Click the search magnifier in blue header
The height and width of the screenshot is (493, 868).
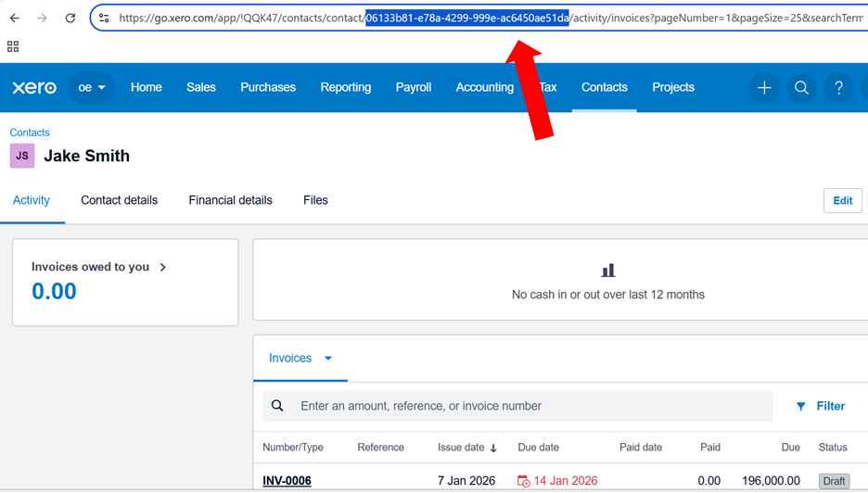click(801, 88)
